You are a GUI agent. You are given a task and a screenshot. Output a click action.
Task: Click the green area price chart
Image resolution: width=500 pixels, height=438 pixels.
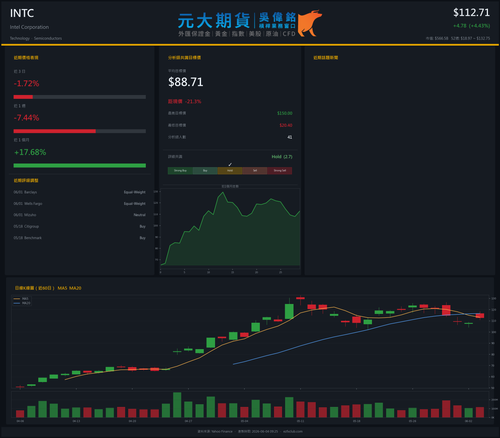click(x=230, y=230)
